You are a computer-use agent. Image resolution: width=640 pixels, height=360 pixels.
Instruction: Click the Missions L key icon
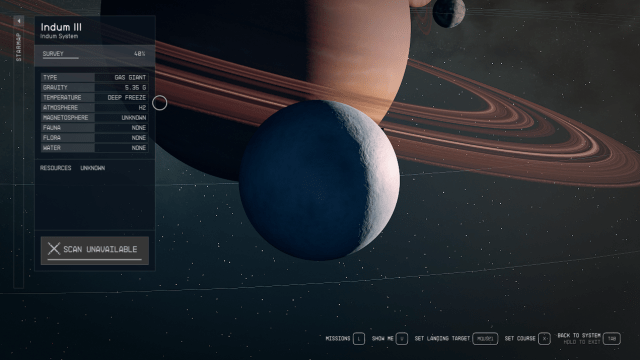click(359, 338)
